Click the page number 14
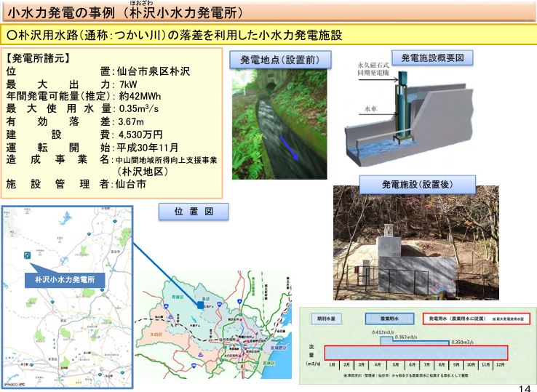 pyautogui.click(x=525, y=388)
